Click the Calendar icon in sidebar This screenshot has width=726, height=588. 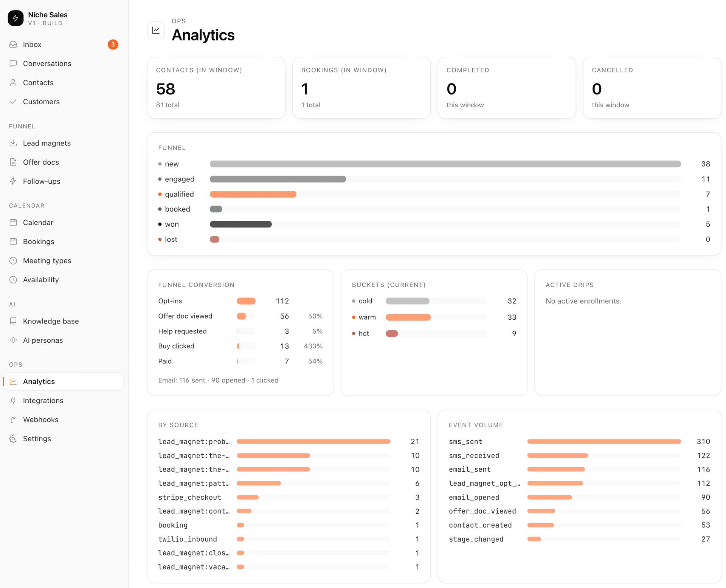(x=13, y=223)
